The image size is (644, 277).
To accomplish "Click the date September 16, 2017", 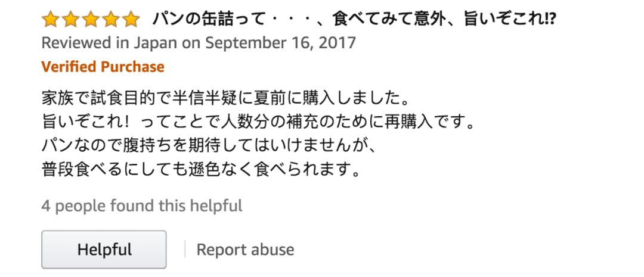I will pyautogui.click(x=280, y=43).
